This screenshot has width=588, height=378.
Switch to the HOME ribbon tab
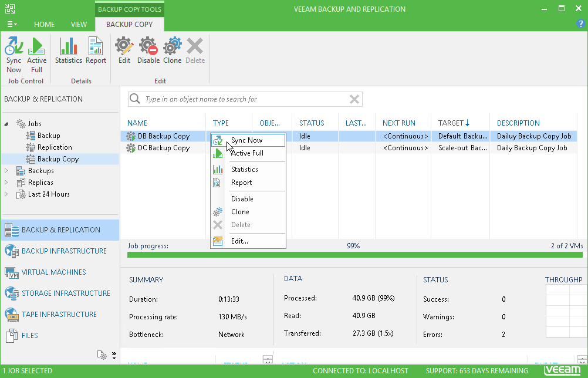[x=44, y=25]
